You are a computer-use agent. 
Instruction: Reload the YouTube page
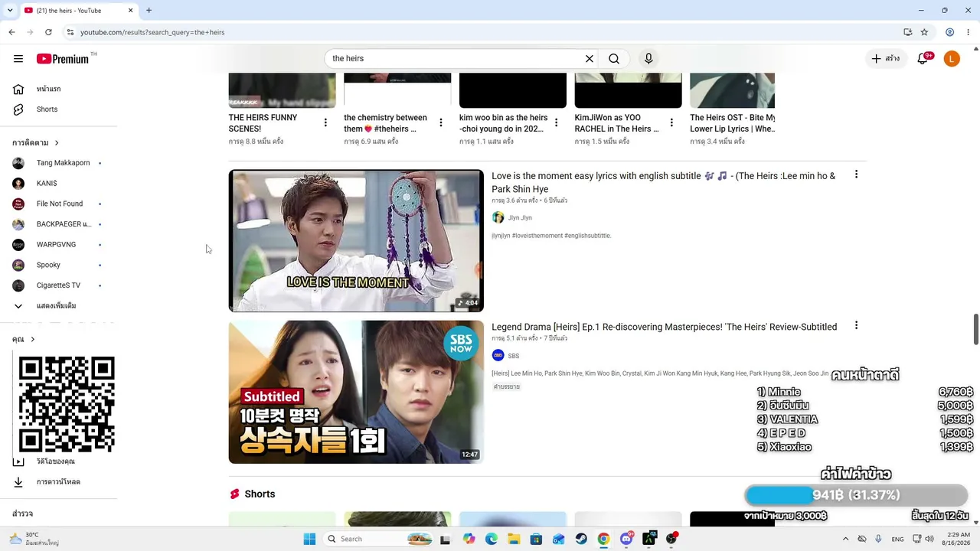coord(48,32)
